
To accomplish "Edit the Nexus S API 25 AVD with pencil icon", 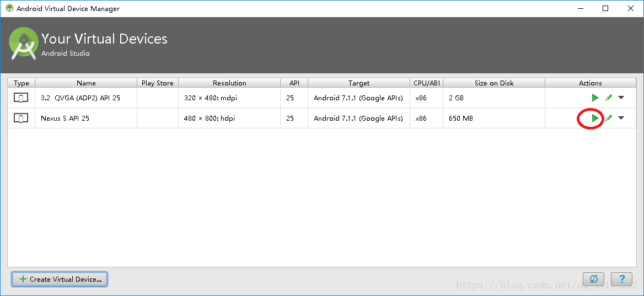I will point(609,119).
